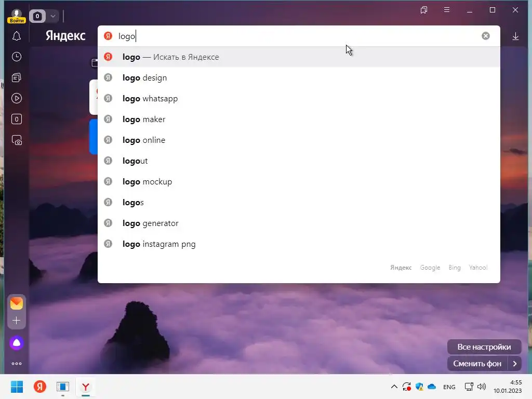Open the tab counter showing 0

(x=37, y=16)
